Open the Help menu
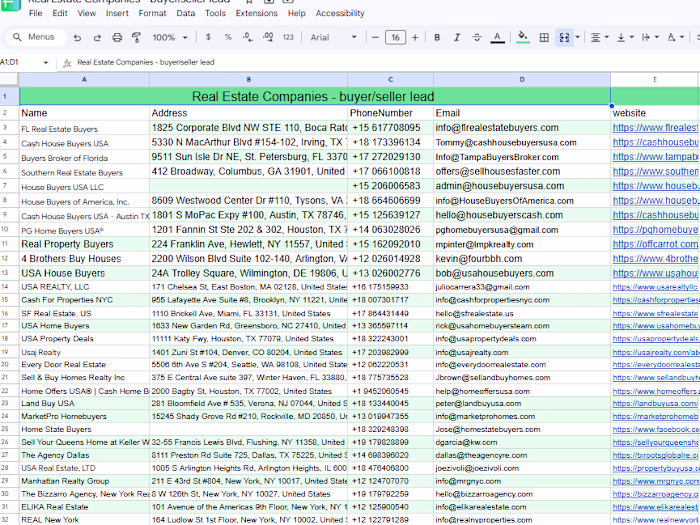The height and width of the screenshot is (525, 700). [x=296, y=13]
